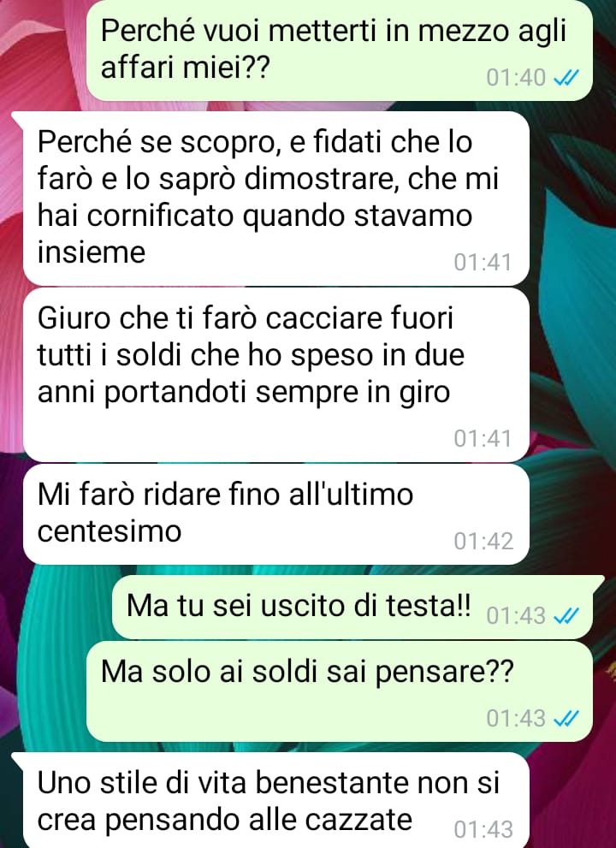The height and width of the screenshot is (848, 616).
Task: Tap the blue double tick beside 'uscito di testa'
Action: (566, 616)
